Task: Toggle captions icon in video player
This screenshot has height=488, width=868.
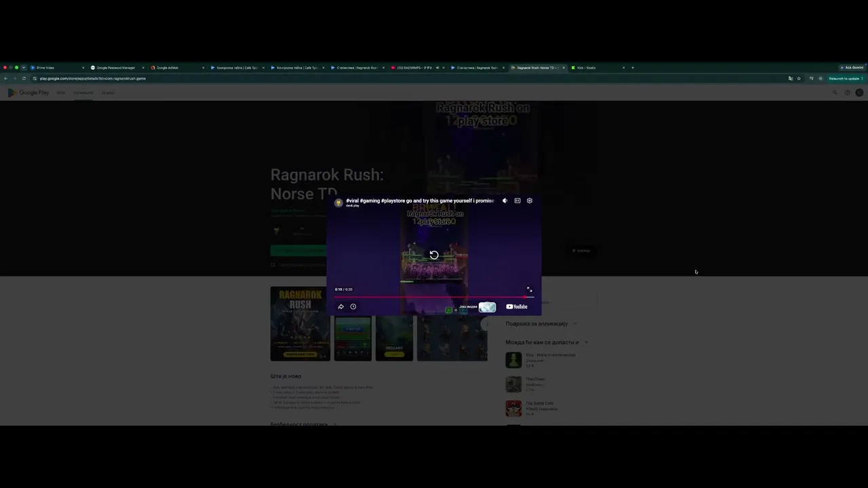Action: click(x=517, y=201)
